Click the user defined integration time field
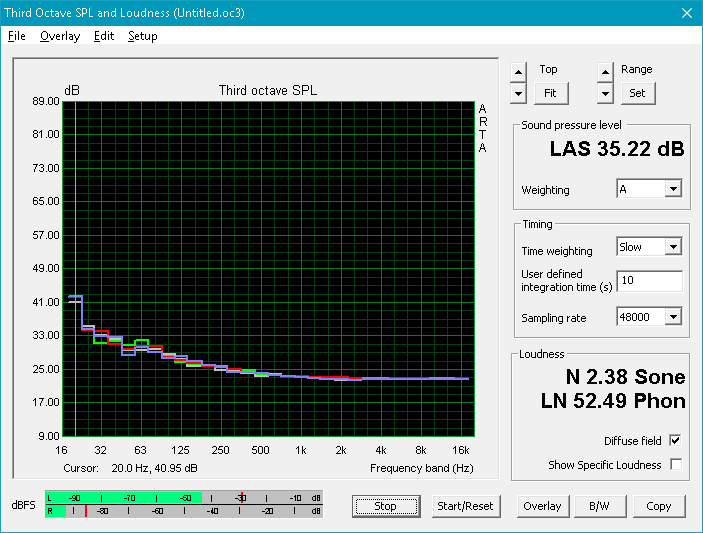 coord(650,281)
